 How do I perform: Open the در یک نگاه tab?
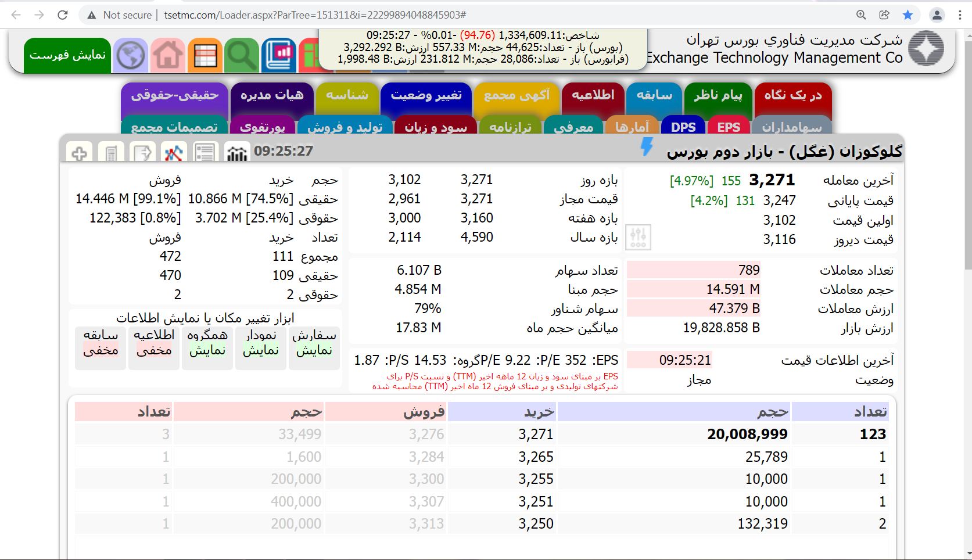tap(793, 98)
